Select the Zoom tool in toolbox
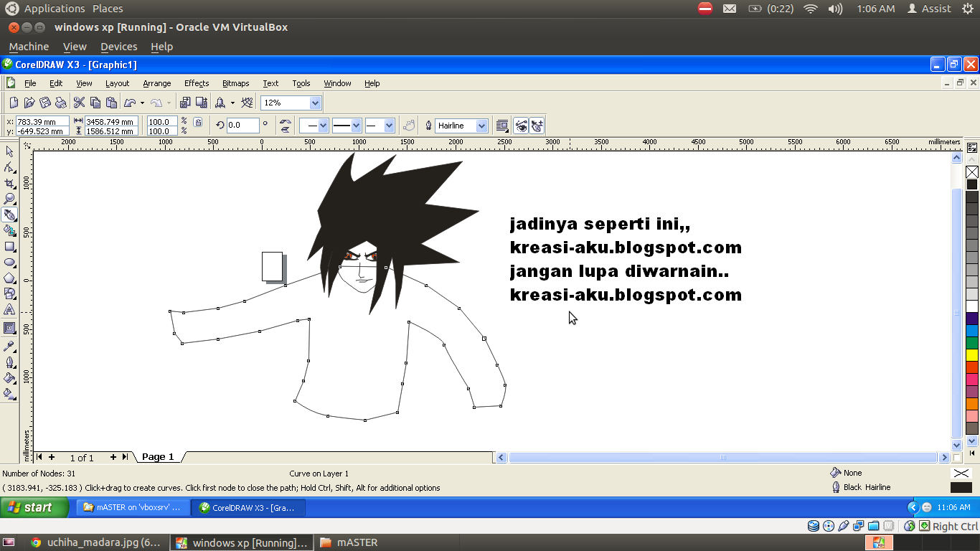980x551 pixels. tap(10, 199)
